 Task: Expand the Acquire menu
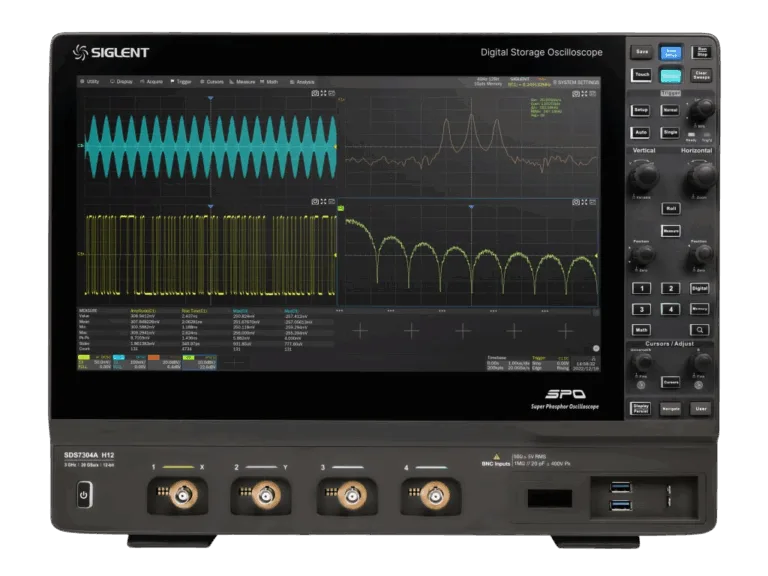click(152, 81)
